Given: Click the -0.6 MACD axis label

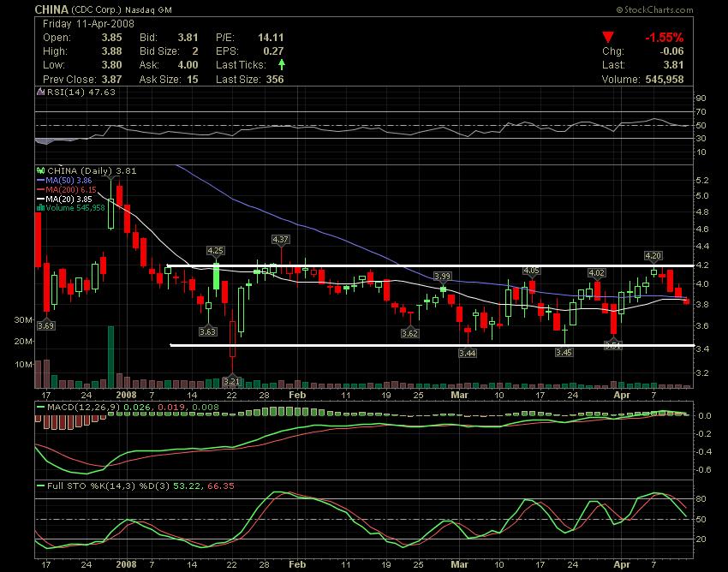Looking at the screenshot, I should pos(705,470).
